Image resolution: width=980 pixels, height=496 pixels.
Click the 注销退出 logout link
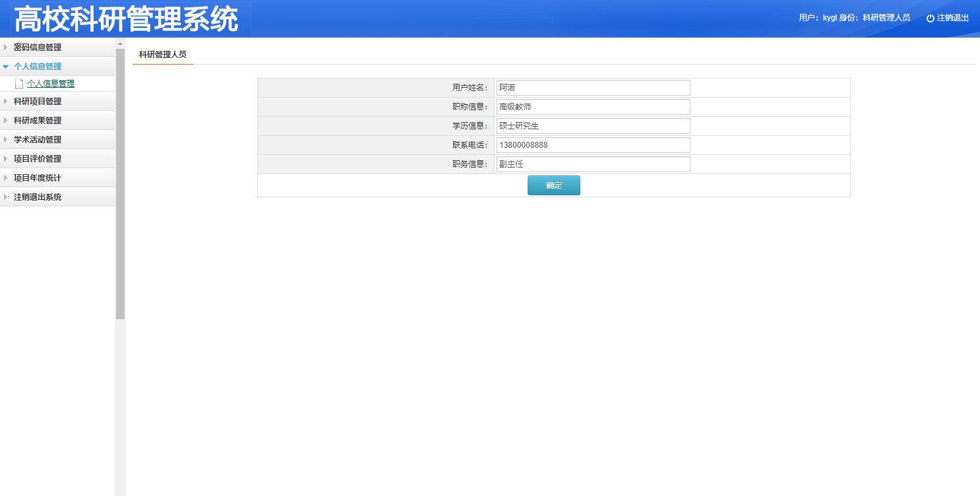coord(953,18)
